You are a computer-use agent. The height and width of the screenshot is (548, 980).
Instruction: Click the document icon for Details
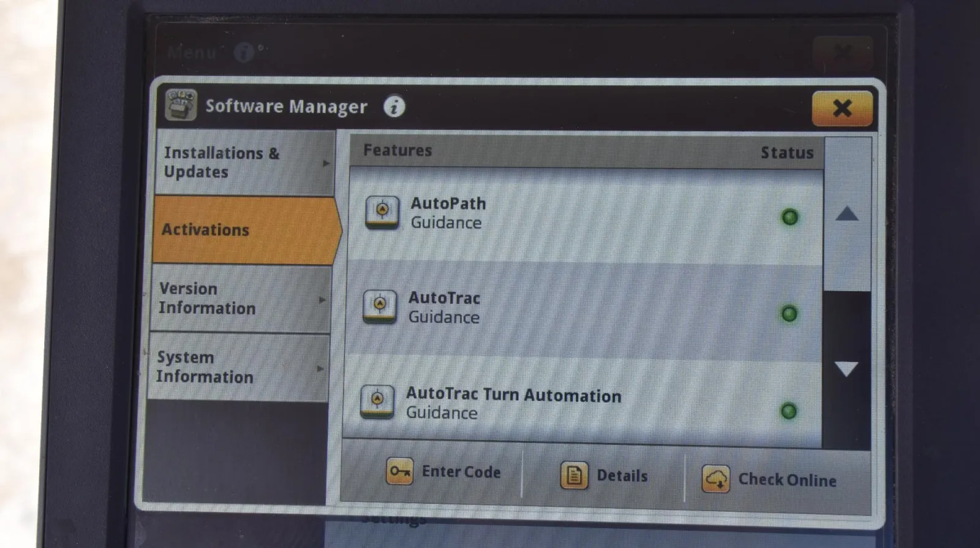(x=574, y=475)
